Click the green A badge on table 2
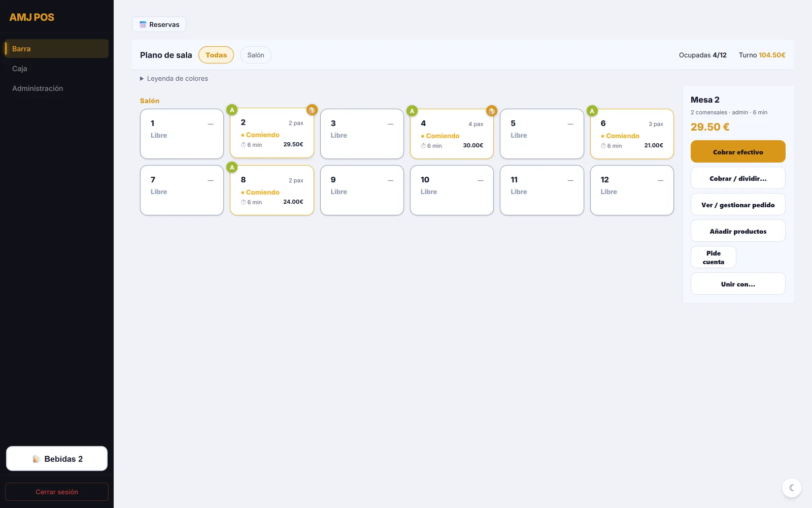The width and height of the screenshot is (812, 508). coord(232,110)
